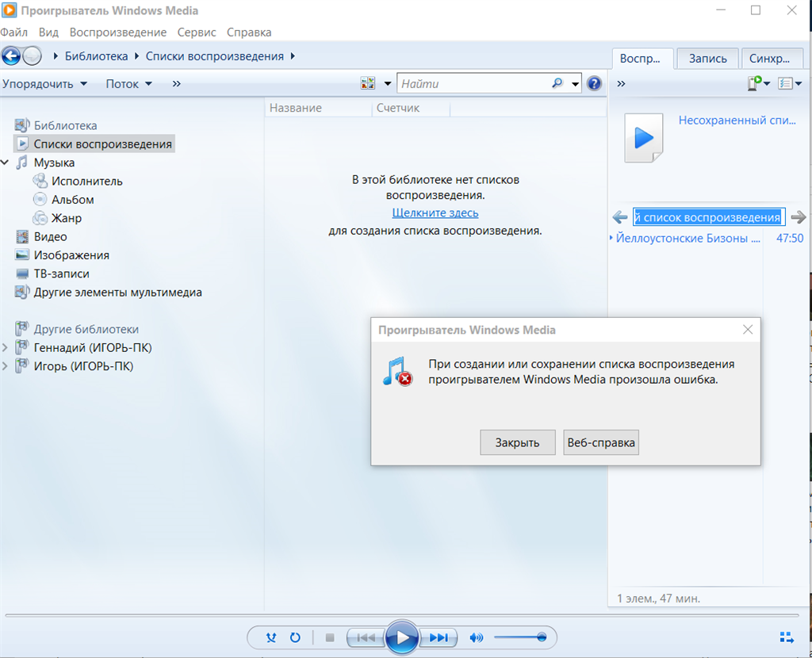
Task: Skip to the next track
Action: tap(438, 637)
